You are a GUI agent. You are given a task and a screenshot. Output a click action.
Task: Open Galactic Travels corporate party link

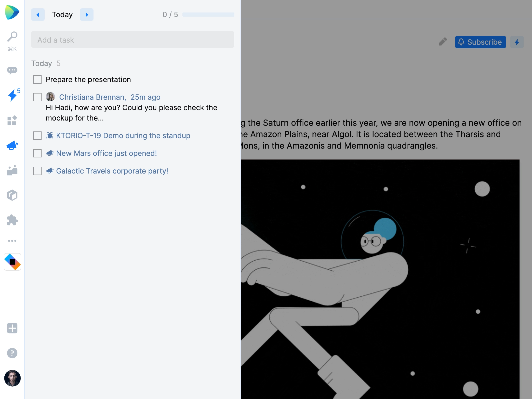point(112,171)
